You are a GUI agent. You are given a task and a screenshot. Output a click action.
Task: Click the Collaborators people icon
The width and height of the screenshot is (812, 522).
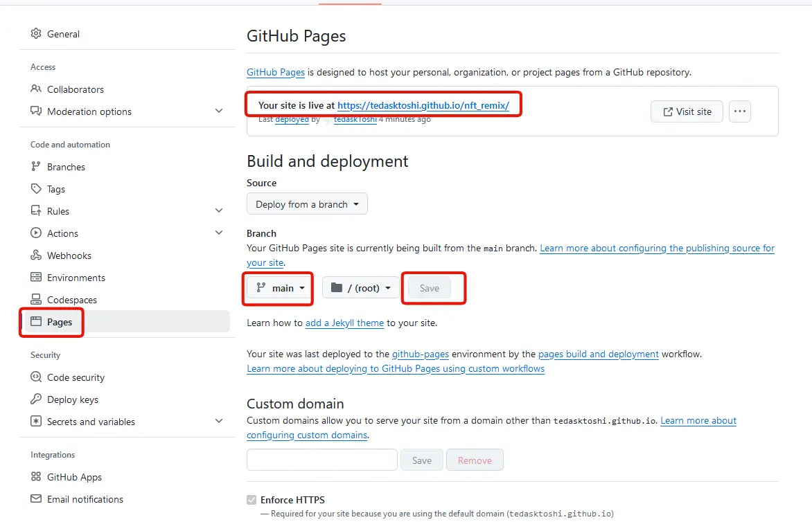pos(36,89)
